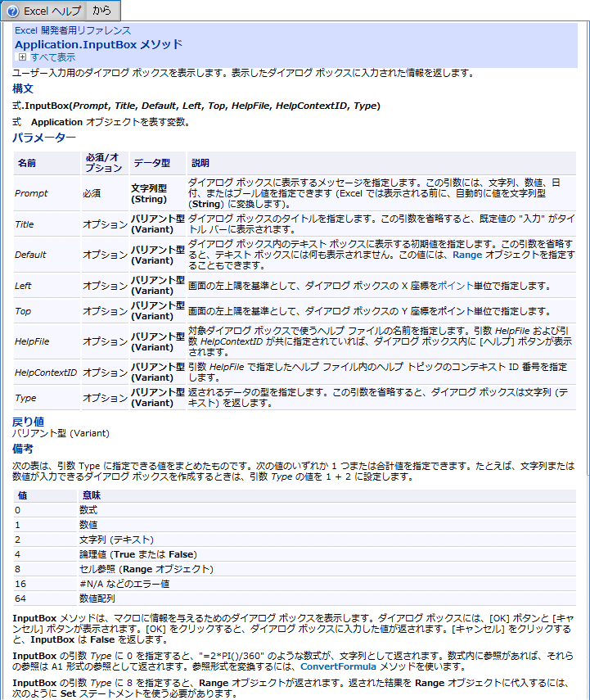Image resolution: width=590 pixels, height=700 pixels.
Task: Open the ConvertFormula method link
Action: click(338, 666)
